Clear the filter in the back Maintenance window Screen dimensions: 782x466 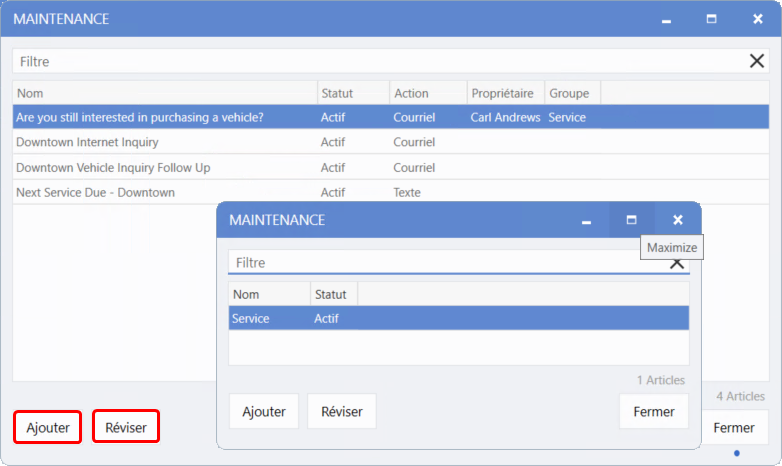point(757,61)
